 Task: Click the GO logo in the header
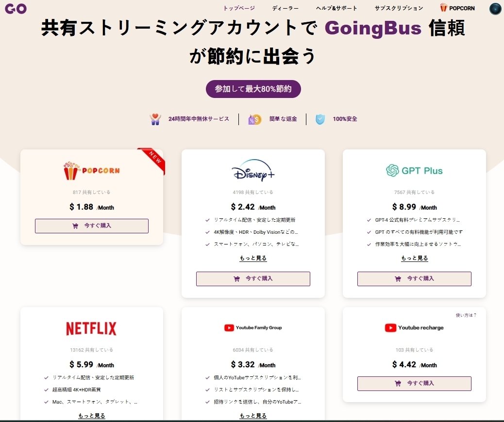click(x=16, y=8)
